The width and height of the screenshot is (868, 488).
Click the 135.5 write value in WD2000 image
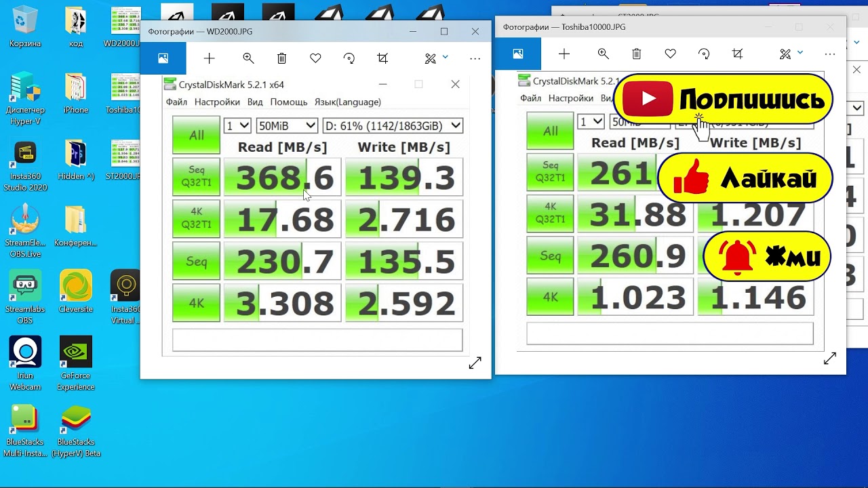coord(404,261)
